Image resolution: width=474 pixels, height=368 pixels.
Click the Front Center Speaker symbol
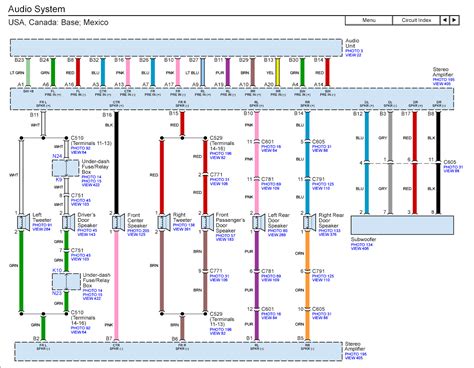coord(118,222)
